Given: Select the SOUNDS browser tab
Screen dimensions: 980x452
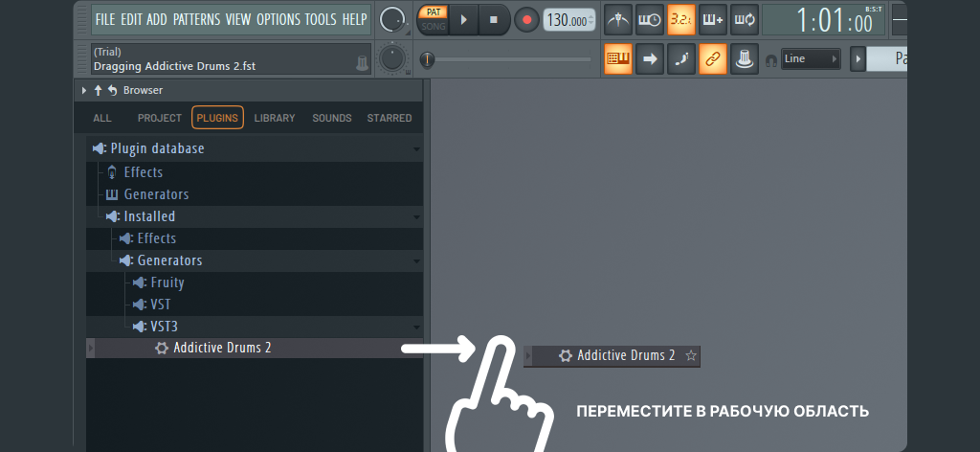Looking at the screenshot, I should (332, 118).
